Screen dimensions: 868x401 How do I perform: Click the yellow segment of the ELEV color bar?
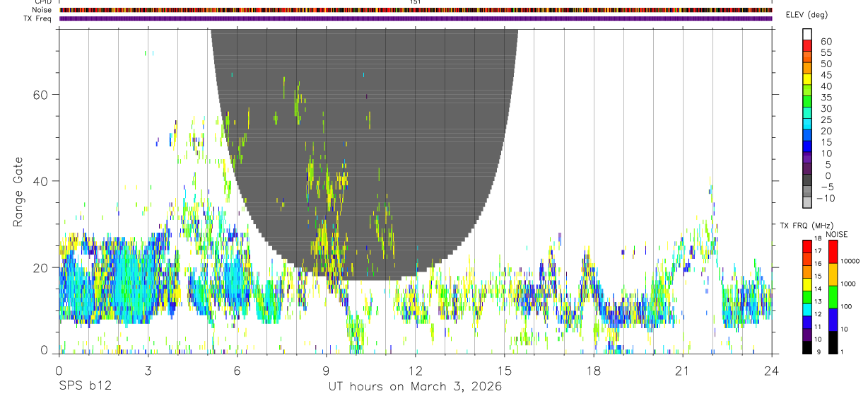807,79
